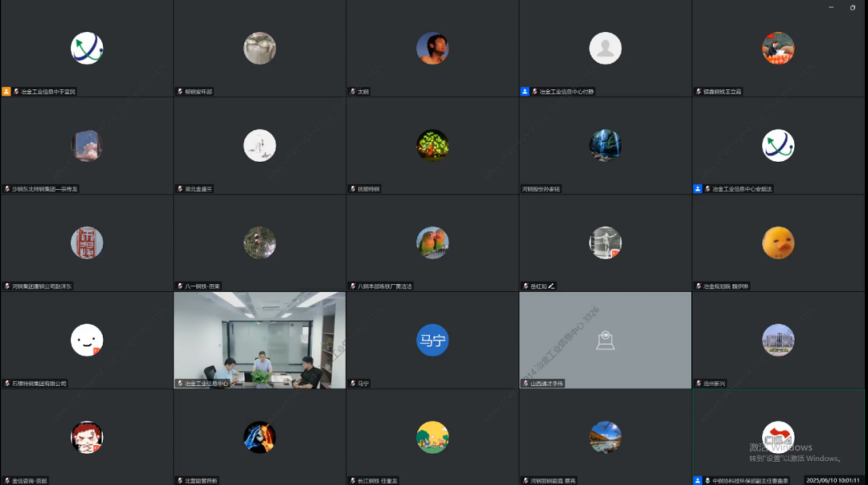
Task: Click the muted mic icon beside 太钢
Action: click(352, 92)
